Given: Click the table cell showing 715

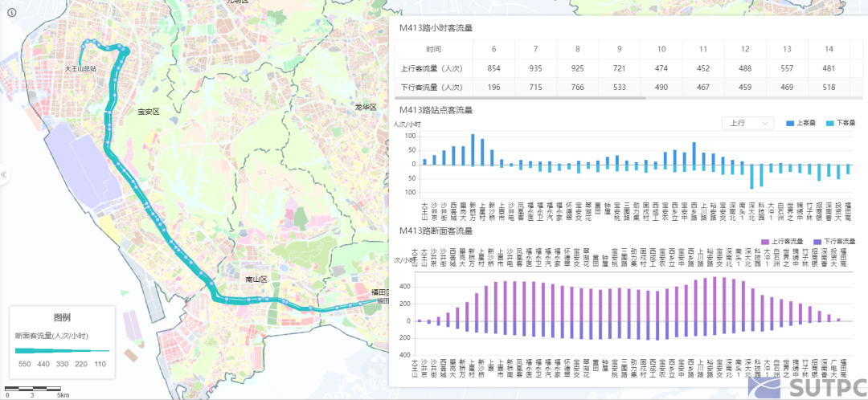Looking at the screenshot, I should coord(536,87).
